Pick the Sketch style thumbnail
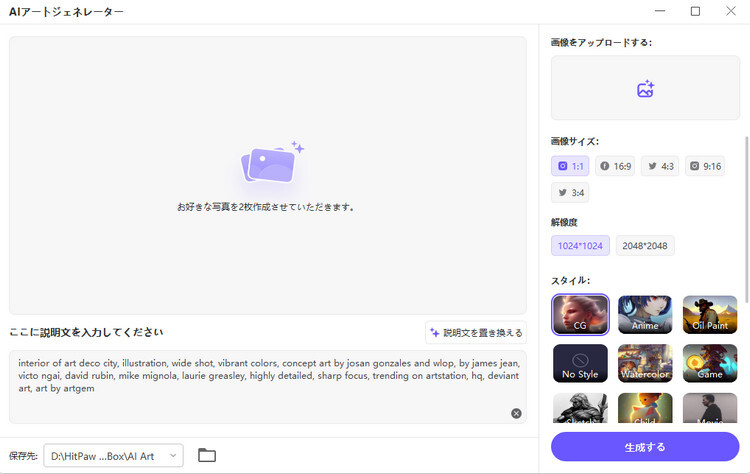Image resolution: width=750 pixels, height=474 pixels. coord(580,408)
